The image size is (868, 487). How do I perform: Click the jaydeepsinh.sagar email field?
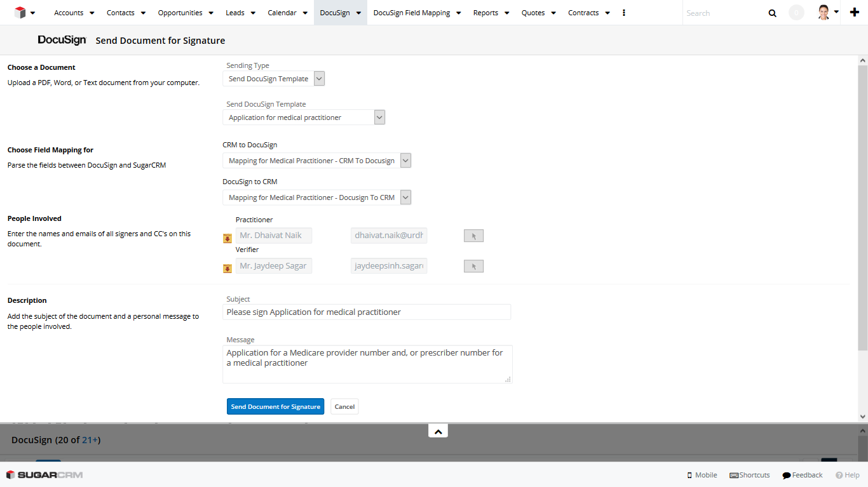pos(389,265)
